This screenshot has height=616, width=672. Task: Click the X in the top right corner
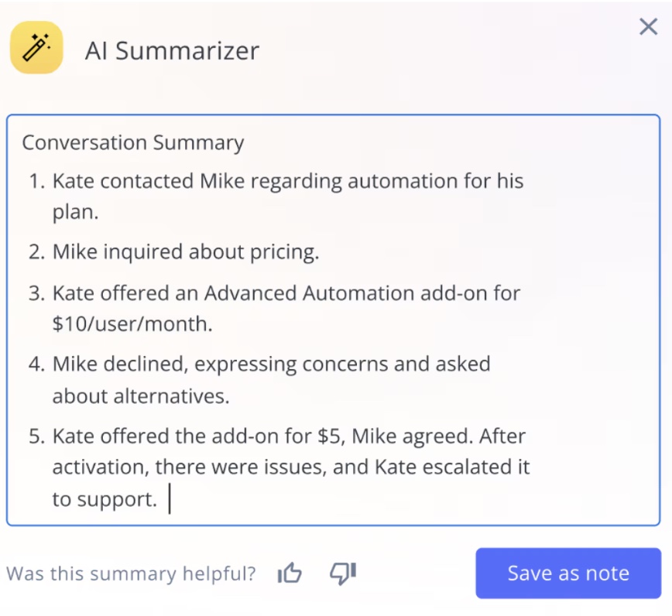point(648,26)
